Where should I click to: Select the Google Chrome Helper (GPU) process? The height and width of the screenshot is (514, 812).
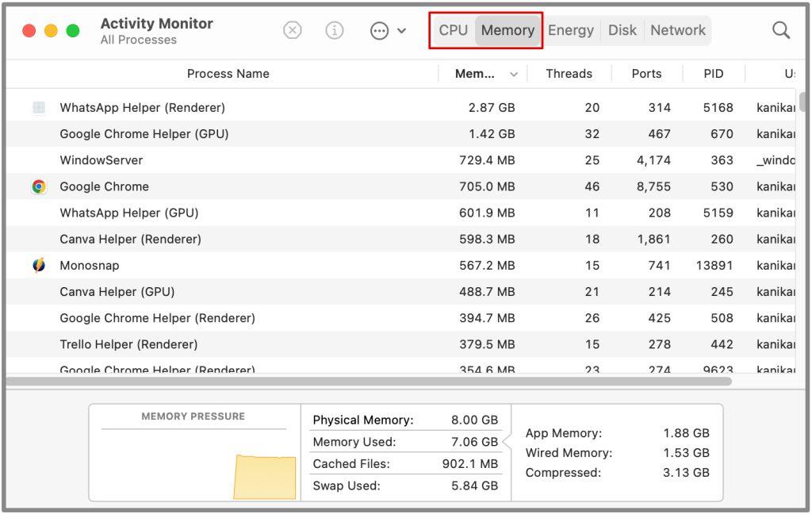coord(144,134)
